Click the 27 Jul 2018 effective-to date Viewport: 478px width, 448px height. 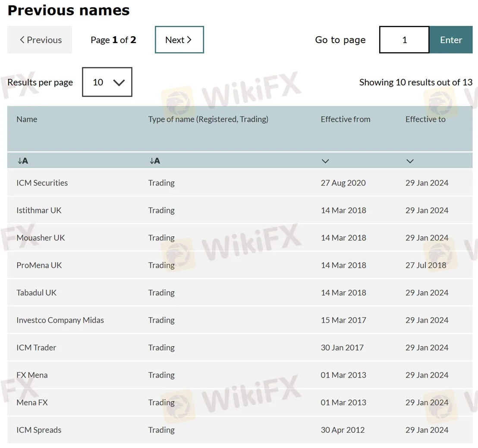(425, 265)
